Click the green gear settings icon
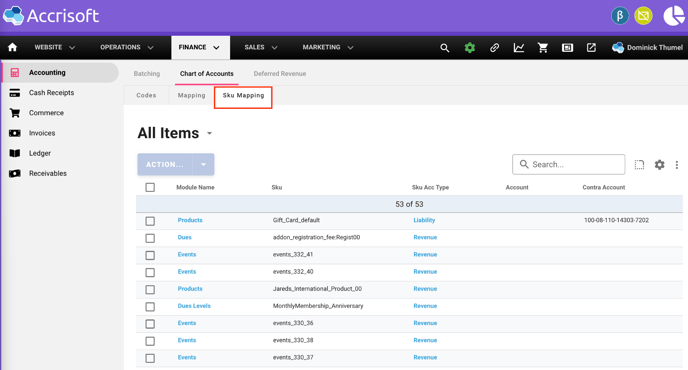 click(x=469, y=47)
